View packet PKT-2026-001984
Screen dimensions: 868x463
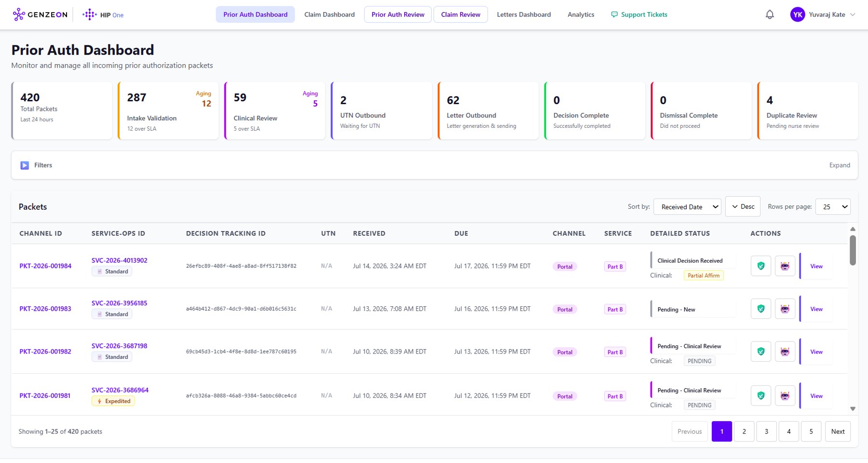point(816,266)
